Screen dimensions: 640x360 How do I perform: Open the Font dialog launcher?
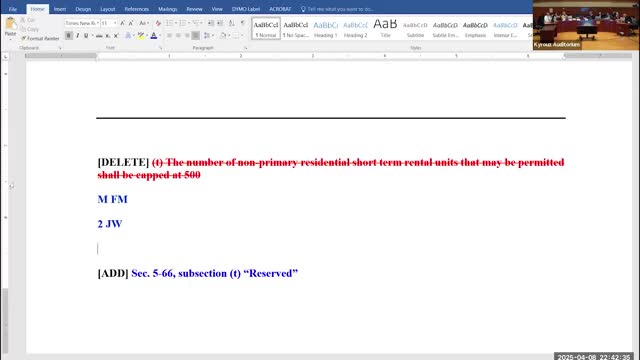[x=161, y=48]
